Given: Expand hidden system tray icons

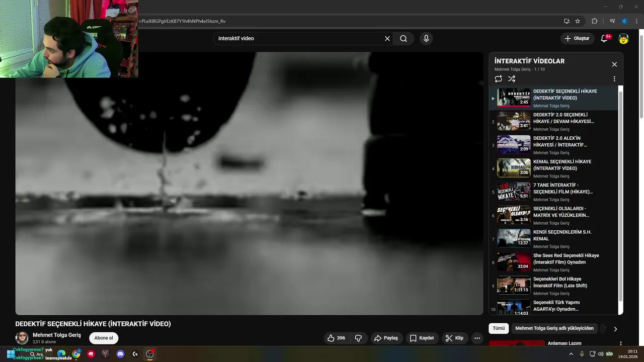Looking at the screenshot, I should pos(571,354).
